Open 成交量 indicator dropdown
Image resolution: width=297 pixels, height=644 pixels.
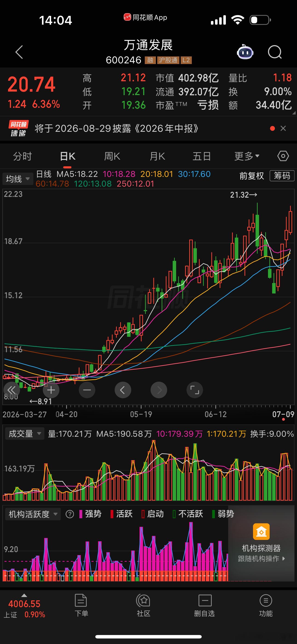[x=24, y=433]
